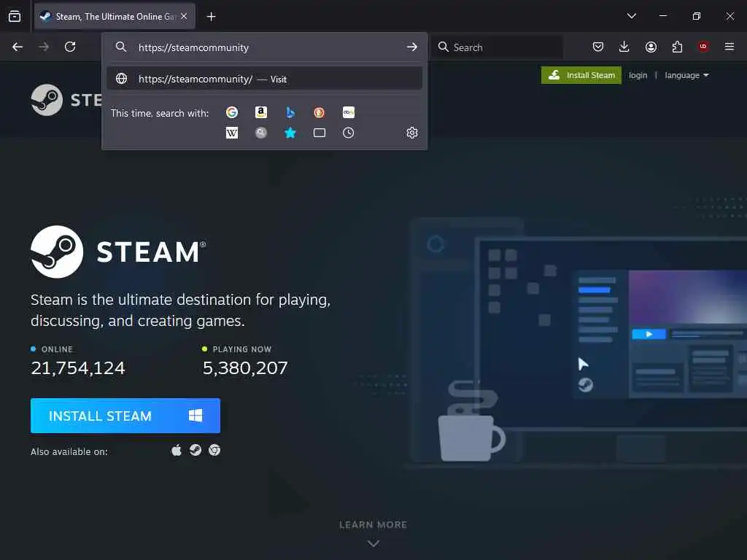Go back one page
This screenshot has height=560, width=747.
18,47
